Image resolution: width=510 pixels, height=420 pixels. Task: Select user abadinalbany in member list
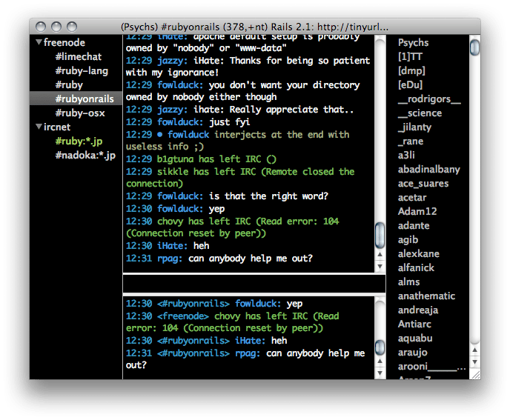429,170
